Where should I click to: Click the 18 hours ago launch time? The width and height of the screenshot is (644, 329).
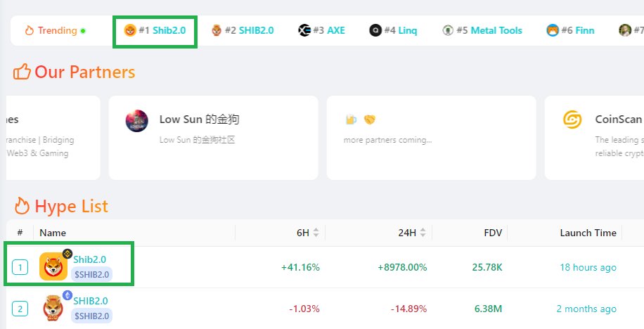(588, 267)
